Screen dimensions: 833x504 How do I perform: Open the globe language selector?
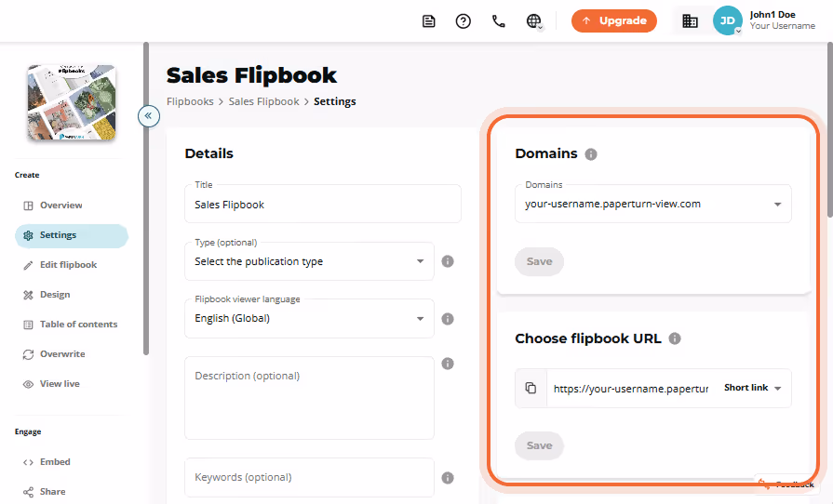click(534, 21)
